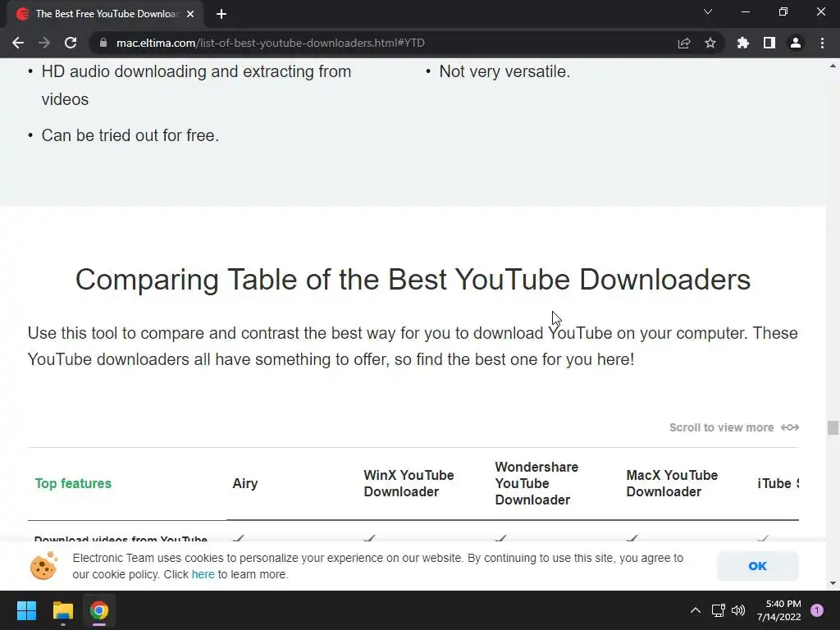Image resolution: width=840 pixels, height=630 pixels.
Task: Select WinX YouTube Downloader column header
Action: pos(409,483)
